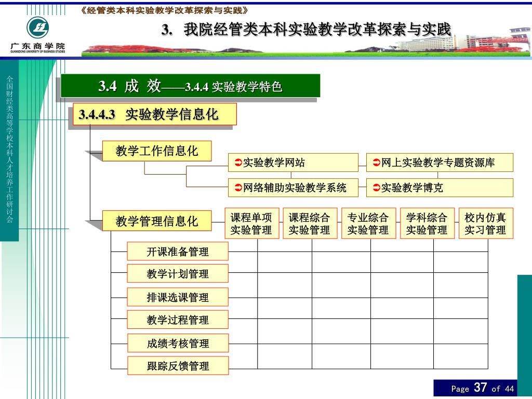
Task: Click the red arrow bullet before 实验教学网站
Action: tap(238, 163)
